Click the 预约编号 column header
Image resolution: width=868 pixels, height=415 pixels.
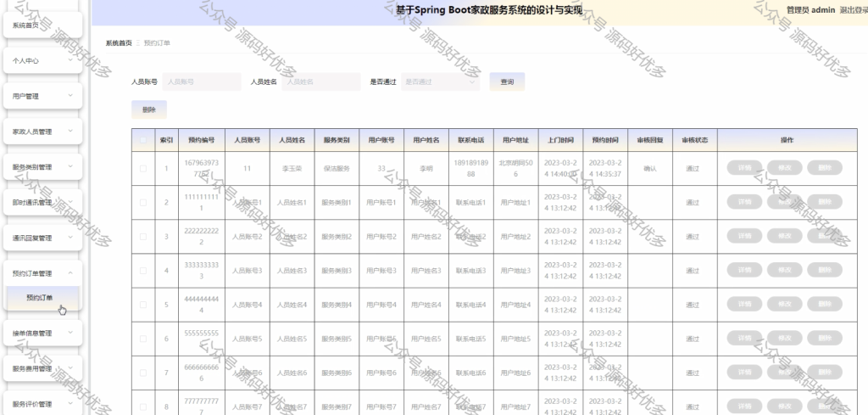coord(202,140)
